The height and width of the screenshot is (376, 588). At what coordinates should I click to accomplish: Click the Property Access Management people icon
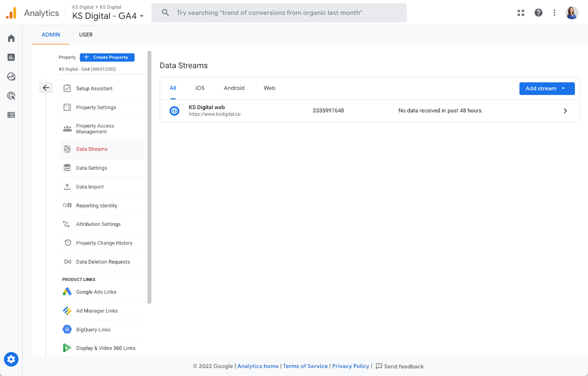click(x=67, y=129)
